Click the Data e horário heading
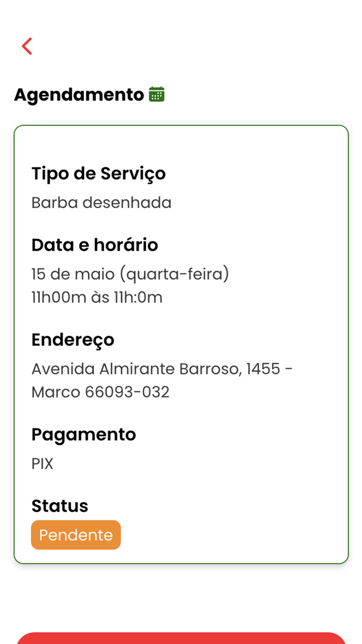Screen dimensions: 362x644 pos(95,244)
